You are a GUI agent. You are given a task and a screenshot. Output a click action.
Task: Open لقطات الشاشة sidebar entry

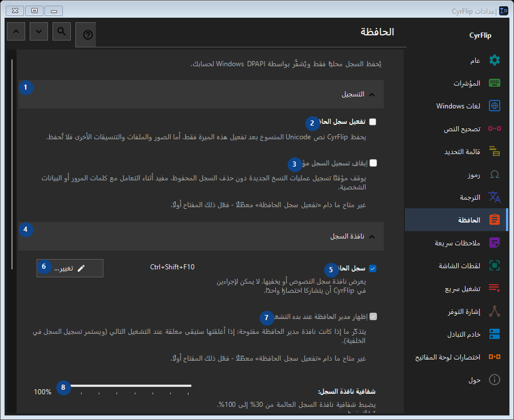click(x=456, y=265)
